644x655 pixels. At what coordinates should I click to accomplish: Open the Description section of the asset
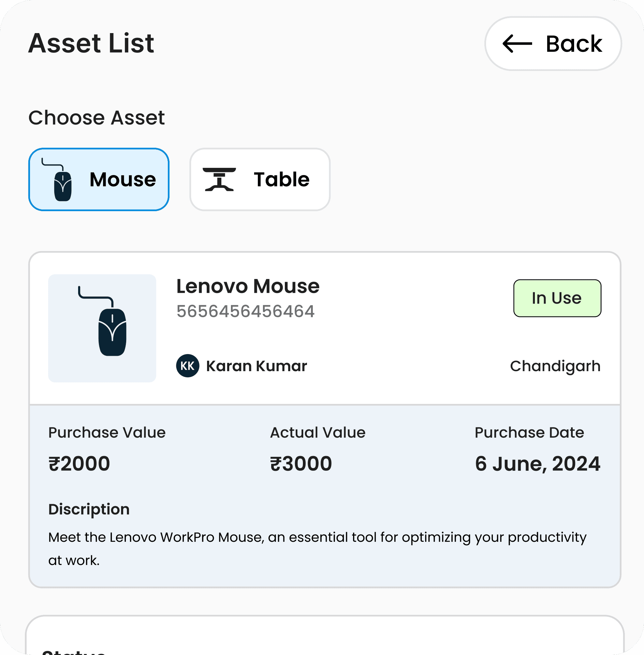tap(89, 509)
